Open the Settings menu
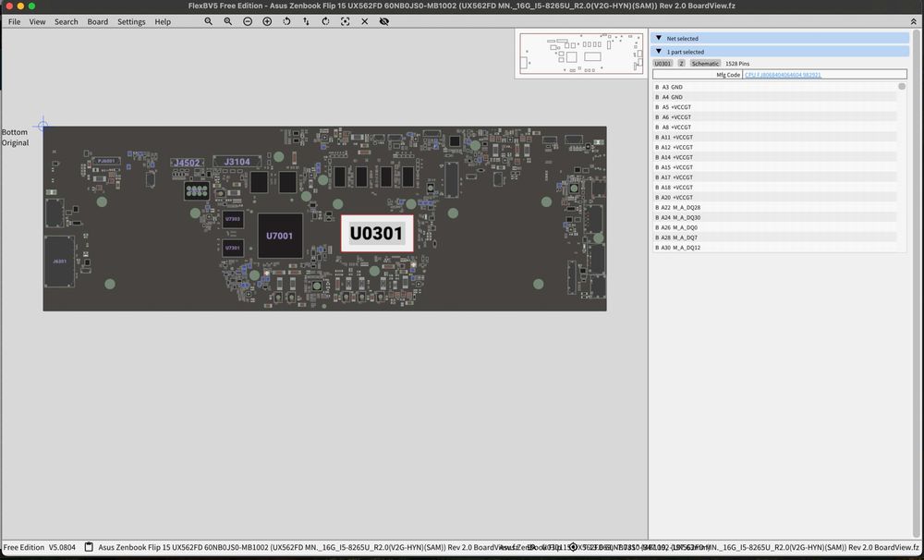 tap(131, 21)
